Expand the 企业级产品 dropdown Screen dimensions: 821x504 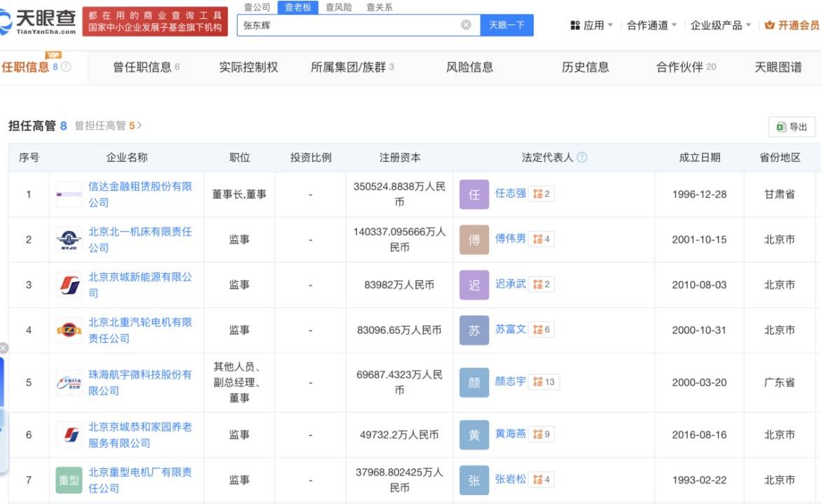click(x=748, y=25)
